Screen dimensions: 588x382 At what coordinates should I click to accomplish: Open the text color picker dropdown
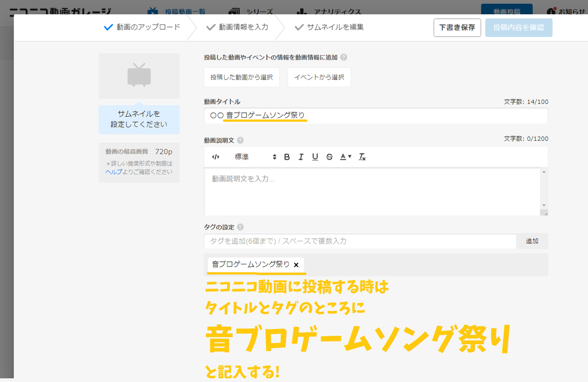tap(346, 157)
